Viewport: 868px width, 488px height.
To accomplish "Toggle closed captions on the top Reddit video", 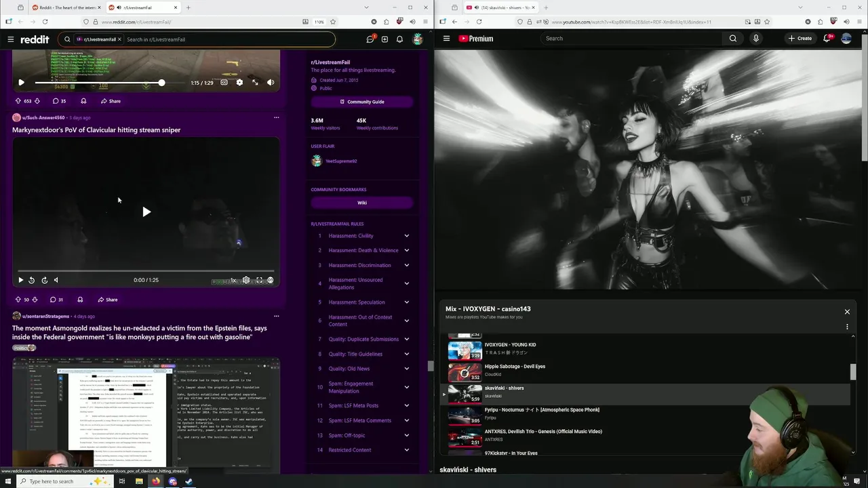I will [224, 83].
